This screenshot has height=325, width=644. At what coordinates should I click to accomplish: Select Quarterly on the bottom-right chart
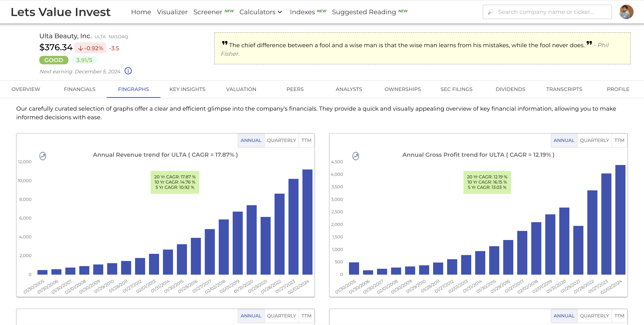click(594, 316)
